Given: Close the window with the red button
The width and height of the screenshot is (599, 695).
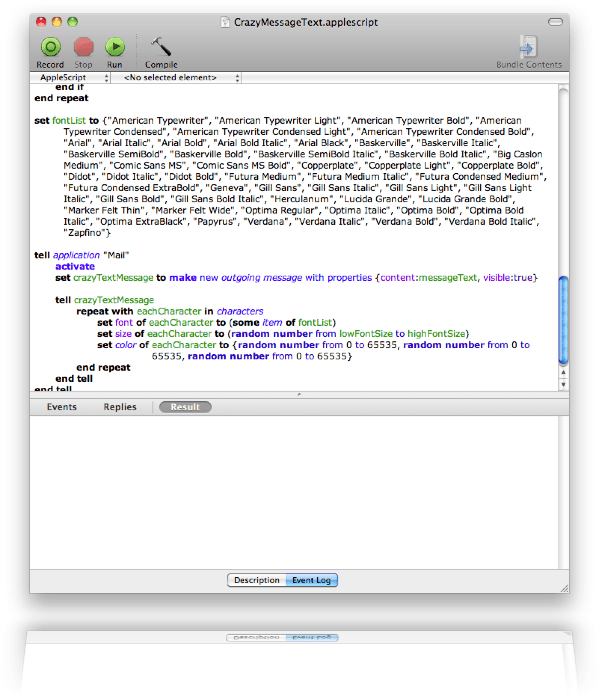Looking at the screenshot, I should click(x=41, y=22).
